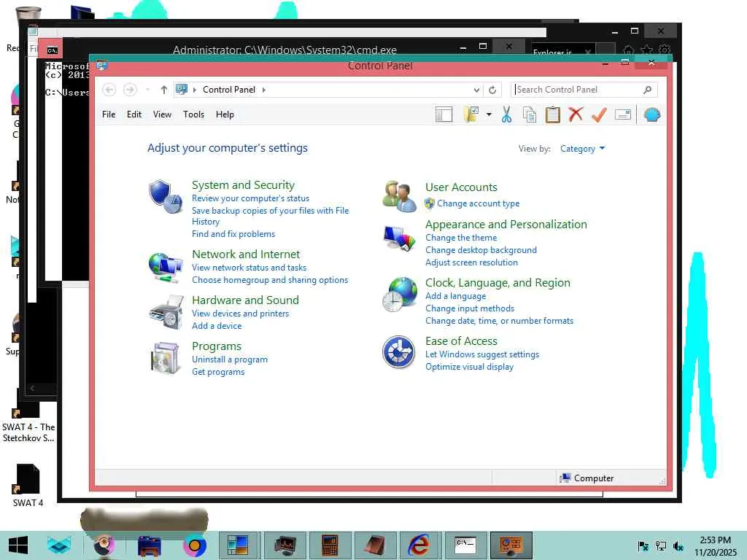Click the orange checkmark Properties icon
This screenshot has width=747, height=560.
pos(599,114)
